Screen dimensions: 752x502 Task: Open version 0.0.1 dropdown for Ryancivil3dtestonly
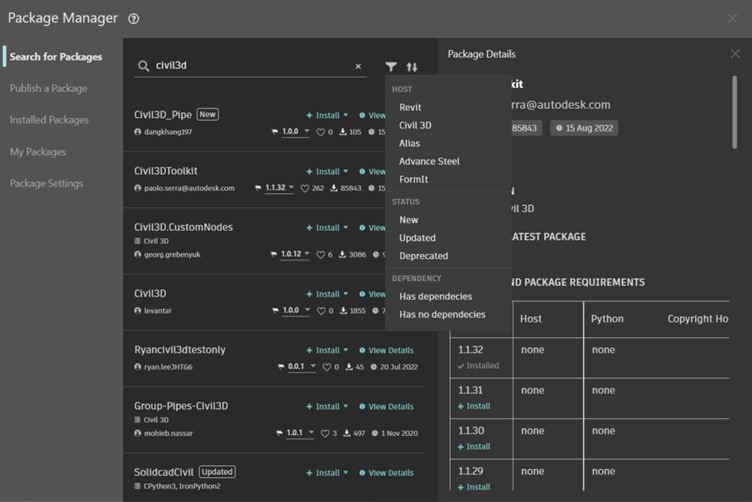tap(302, 366)
